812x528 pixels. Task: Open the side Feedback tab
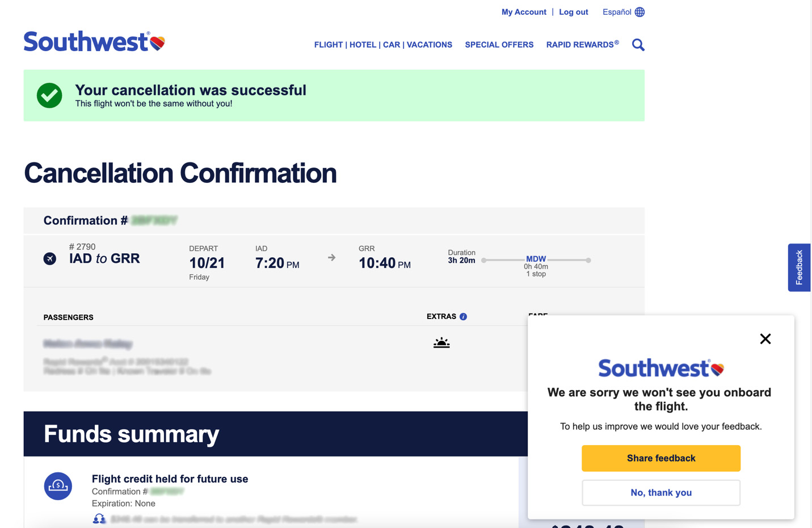tap(799, 267)
